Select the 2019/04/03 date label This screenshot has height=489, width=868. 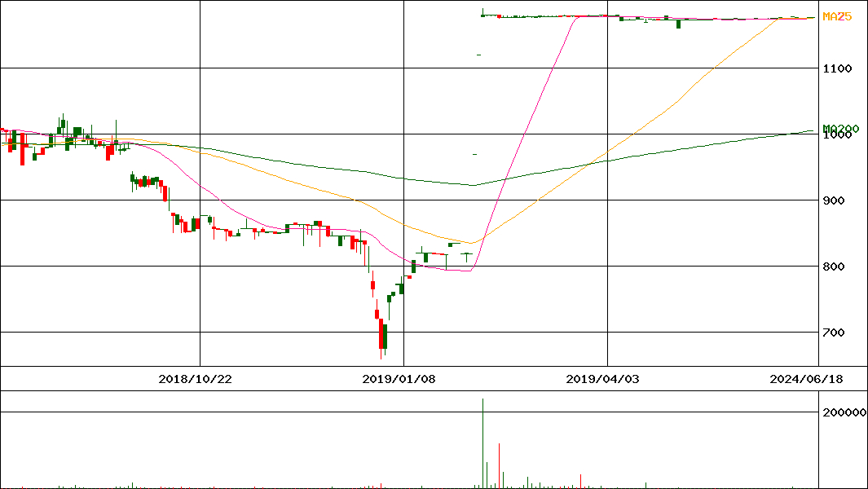tap(603, 379)
